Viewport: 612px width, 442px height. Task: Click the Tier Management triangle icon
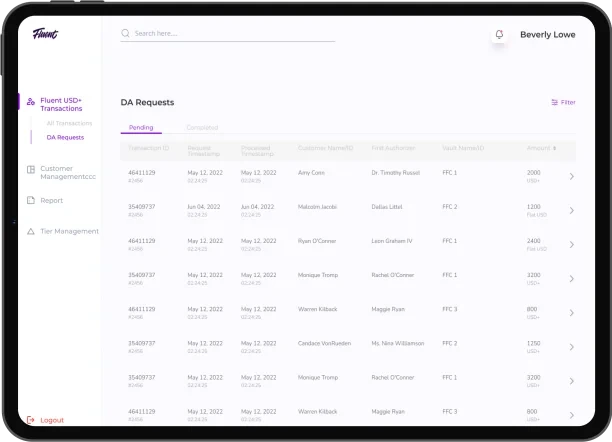point(31,231)
